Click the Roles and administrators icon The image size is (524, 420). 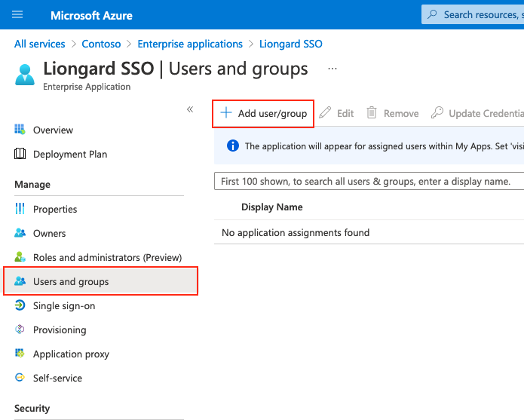pos(20,256)
